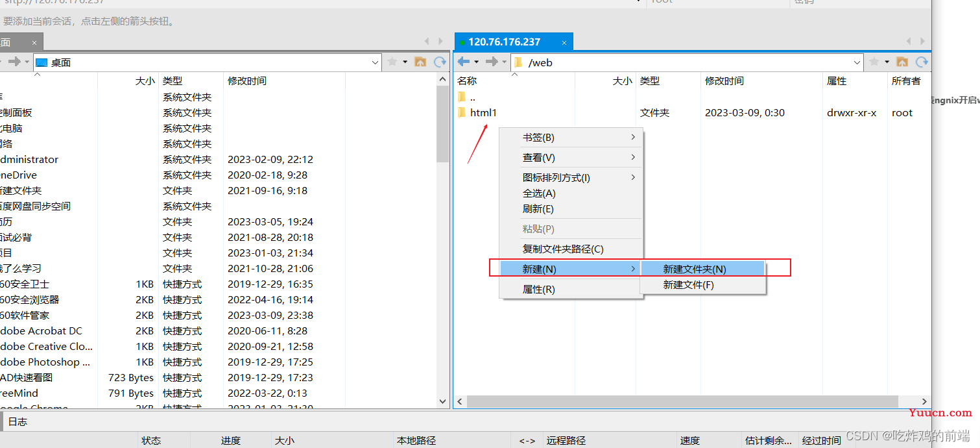Screen dimensions: 980x448
Task: Open remote forward-history dropdown arrow
Action: click(505, 62)
